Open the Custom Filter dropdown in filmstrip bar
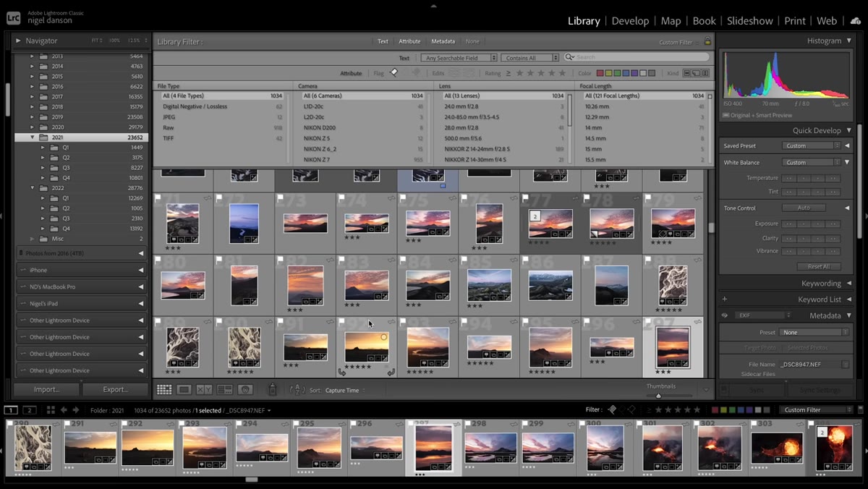Screen dimensions: 868x489 [818, 410]
